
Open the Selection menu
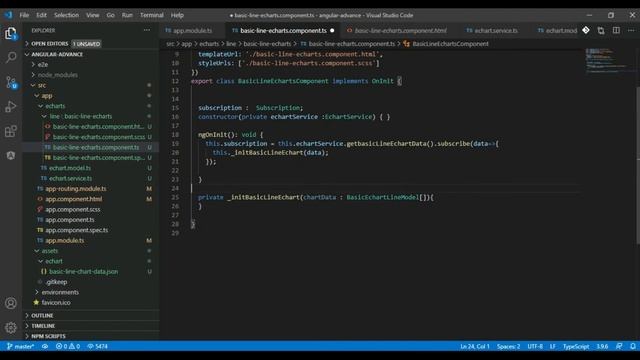click(x=67, y=15)
